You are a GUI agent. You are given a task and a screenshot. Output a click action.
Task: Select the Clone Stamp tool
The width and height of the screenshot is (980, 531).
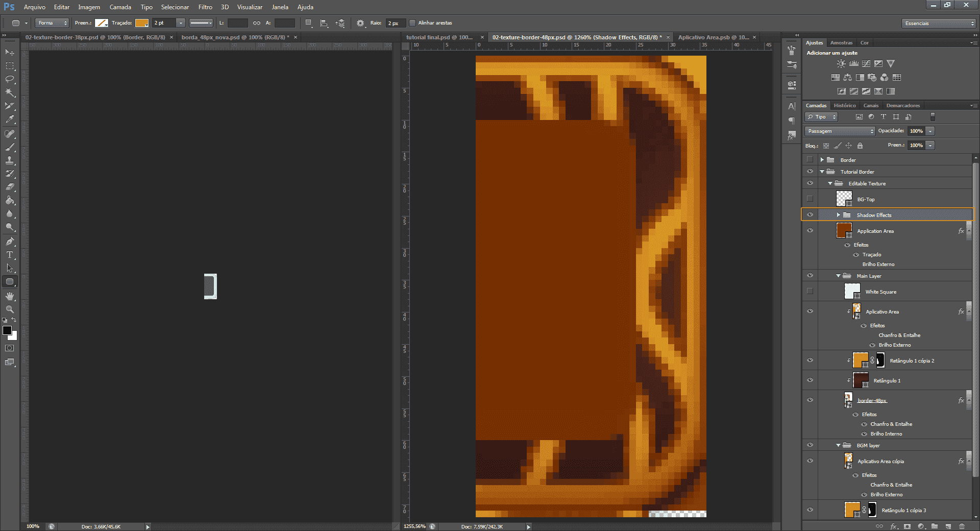click(10, 160)
